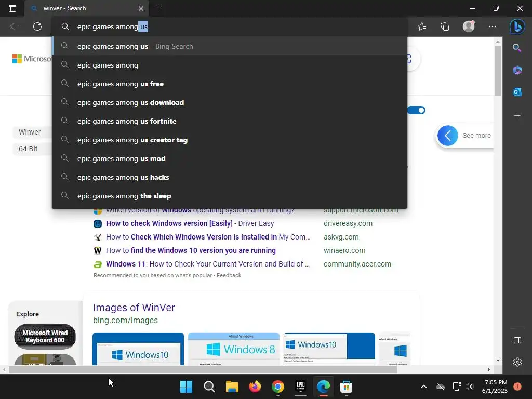Click the browser Back arrow
This screenshot has height=399, width=532.
tap(14, 26)
